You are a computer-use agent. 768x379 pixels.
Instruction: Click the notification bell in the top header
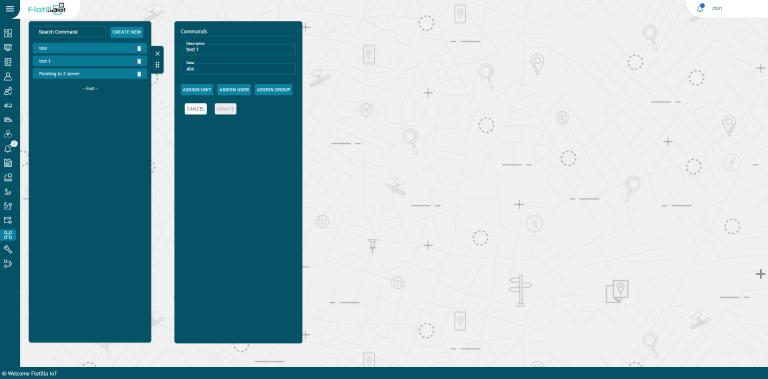pos(700,8)
